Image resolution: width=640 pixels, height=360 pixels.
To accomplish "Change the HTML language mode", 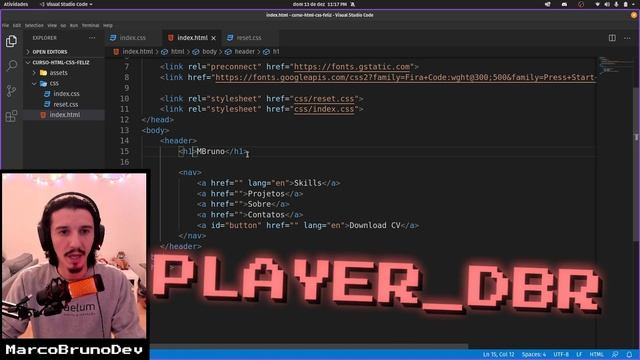I will [x=596, y=354].
